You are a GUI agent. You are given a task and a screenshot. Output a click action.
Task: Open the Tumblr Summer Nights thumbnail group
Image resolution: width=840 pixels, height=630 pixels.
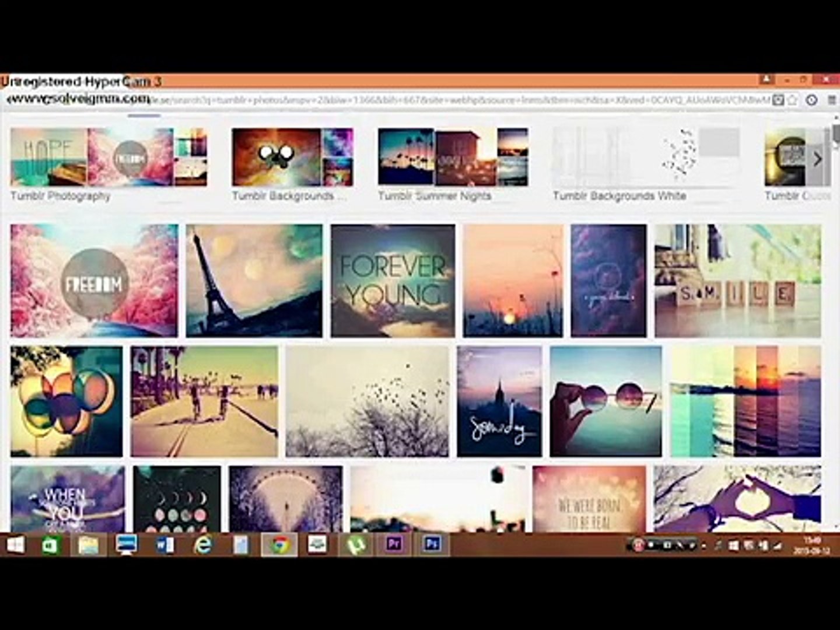[453, 157]
